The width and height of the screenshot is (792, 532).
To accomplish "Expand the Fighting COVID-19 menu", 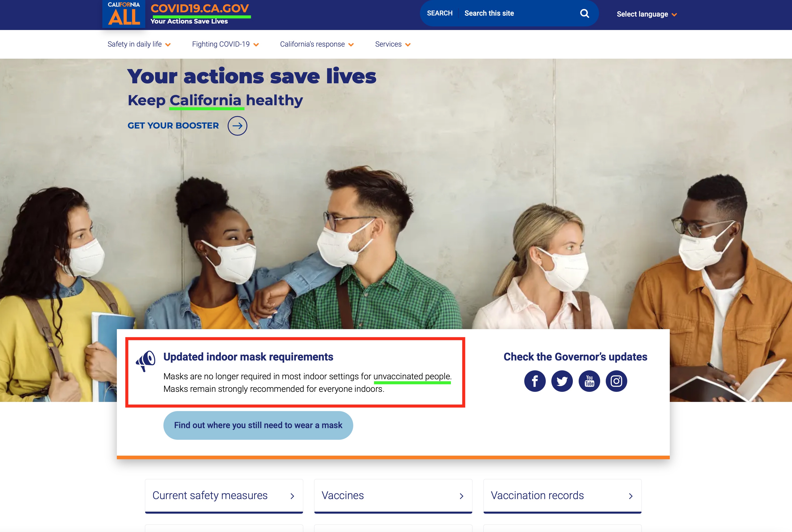I will pos(225,45).
